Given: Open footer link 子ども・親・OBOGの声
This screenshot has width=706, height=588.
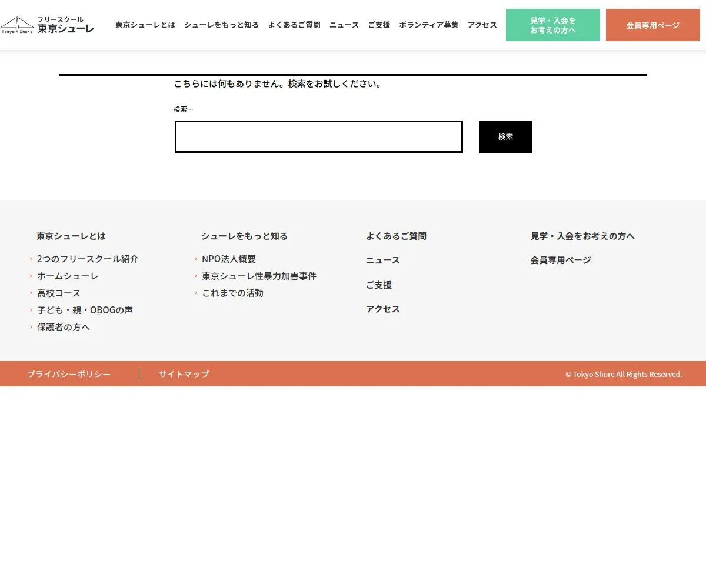Looking at the screenshot, I should coord(85,310).
